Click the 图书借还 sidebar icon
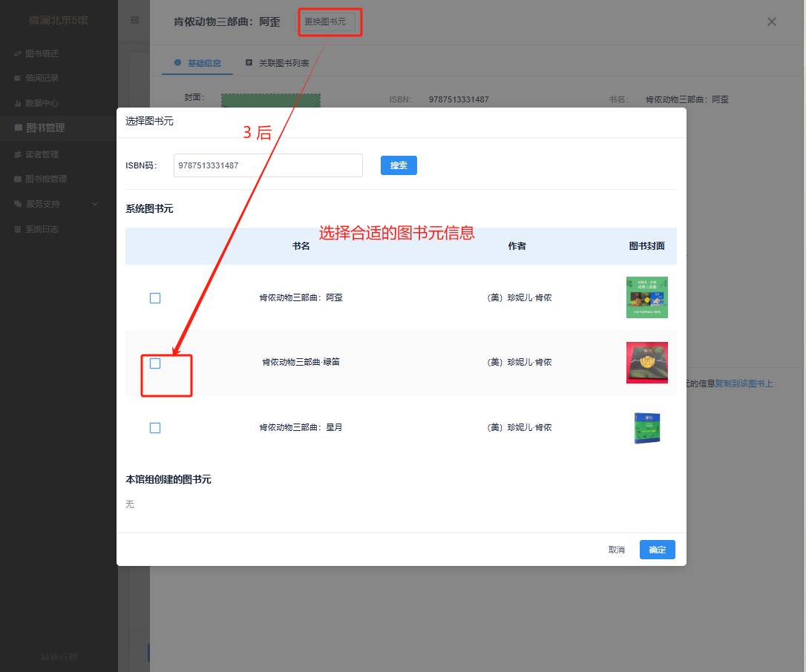This screenshot has width=806, height=672. [x=18, y=54]
